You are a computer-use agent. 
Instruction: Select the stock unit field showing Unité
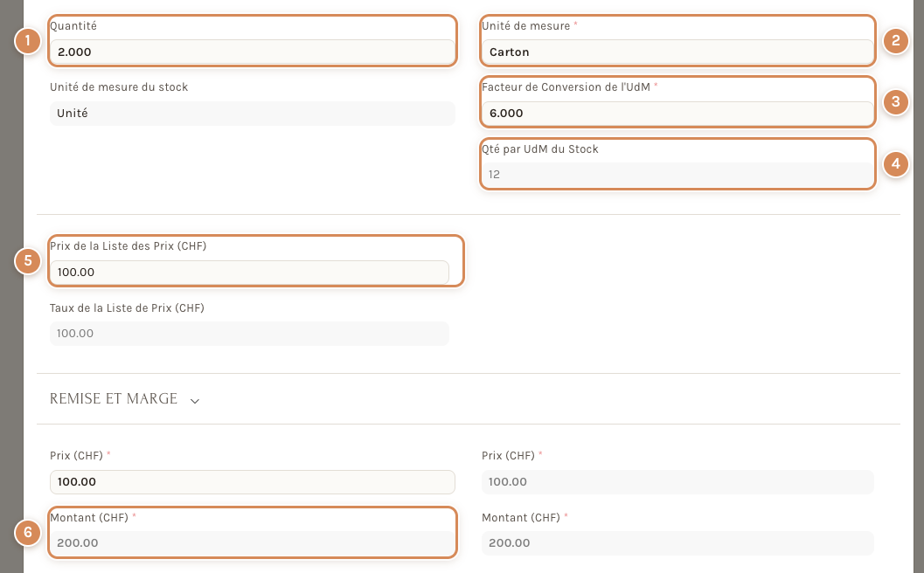253,113
